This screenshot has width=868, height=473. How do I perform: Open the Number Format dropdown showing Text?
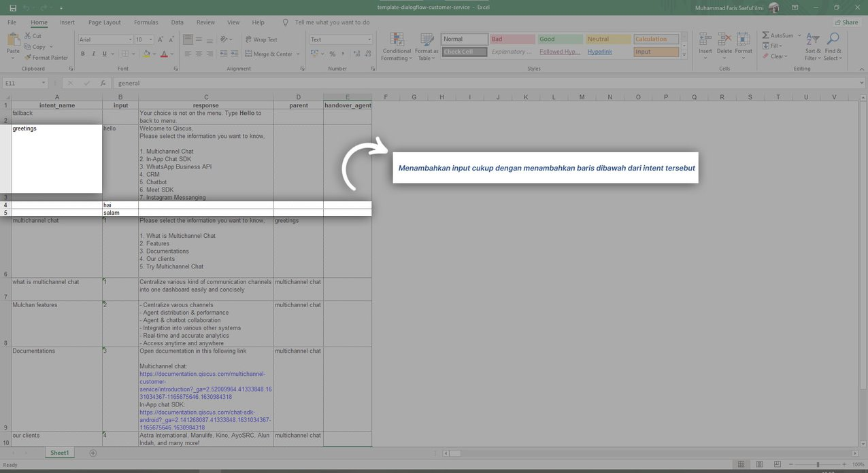pyautogui.click(x=369, y=39)
